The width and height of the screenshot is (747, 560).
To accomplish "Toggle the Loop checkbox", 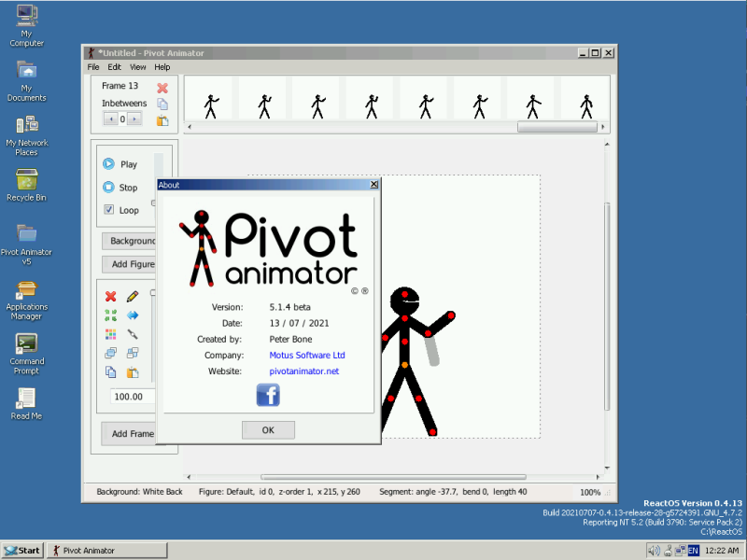I will [108, 209].
